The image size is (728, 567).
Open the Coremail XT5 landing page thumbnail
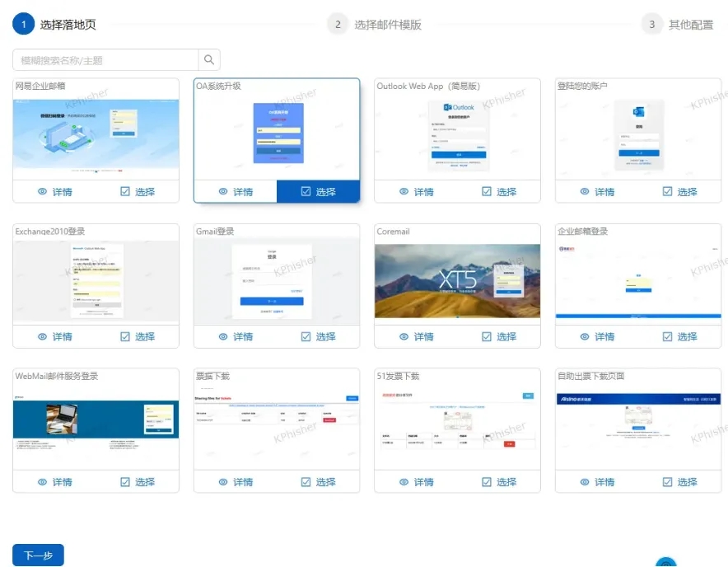pos(457,281)
